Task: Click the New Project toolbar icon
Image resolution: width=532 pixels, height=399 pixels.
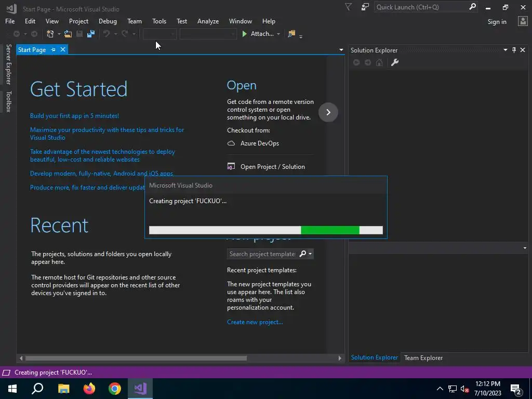Action: point(50,34)
